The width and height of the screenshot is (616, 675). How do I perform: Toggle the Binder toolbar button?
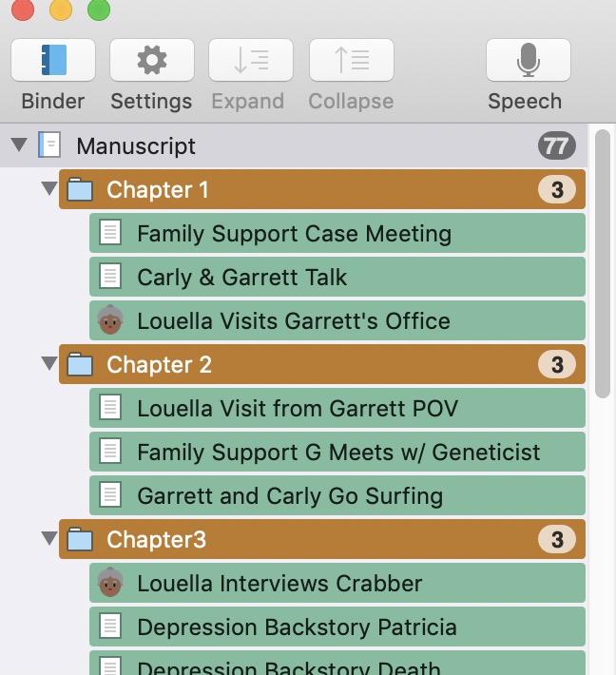click(x=53, y=60)
